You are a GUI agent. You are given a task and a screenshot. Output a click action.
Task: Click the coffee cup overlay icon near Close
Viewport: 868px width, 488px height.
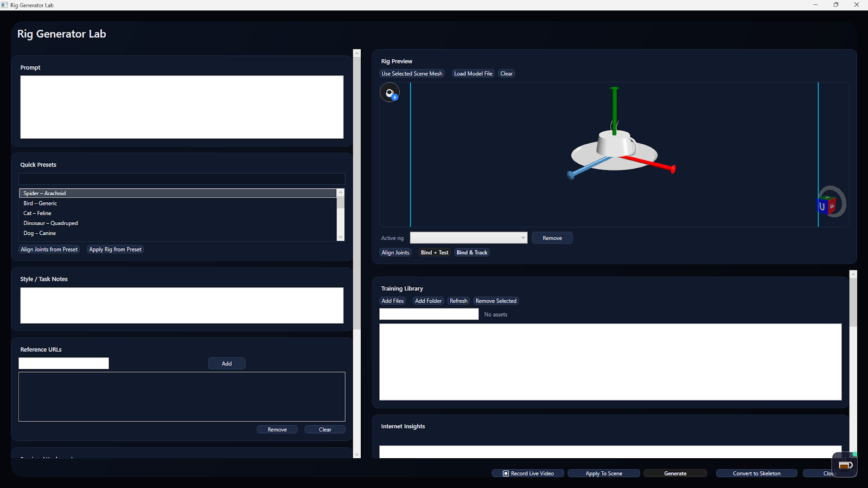click(x=844, y=464)
